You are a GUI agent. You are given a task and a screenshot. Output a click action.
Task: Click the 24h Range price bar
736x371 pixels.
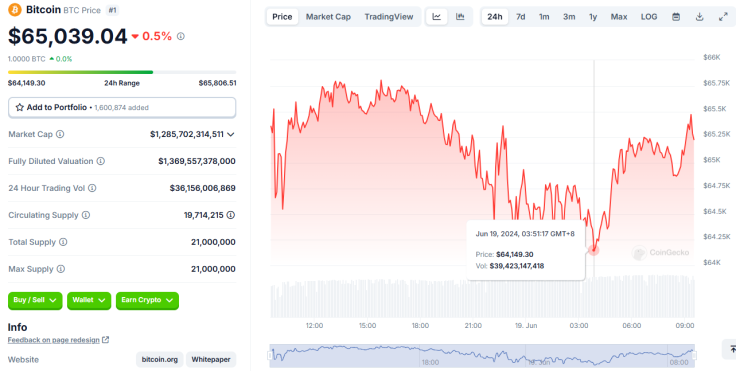coord(122,72)
